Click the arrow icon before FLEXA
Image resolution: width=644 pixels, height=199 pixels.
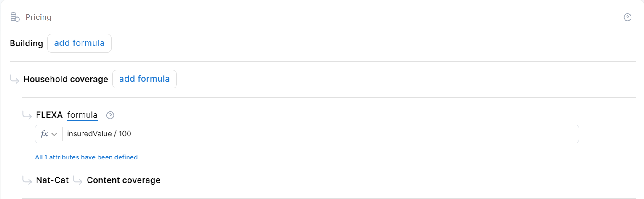pos(27,115)
